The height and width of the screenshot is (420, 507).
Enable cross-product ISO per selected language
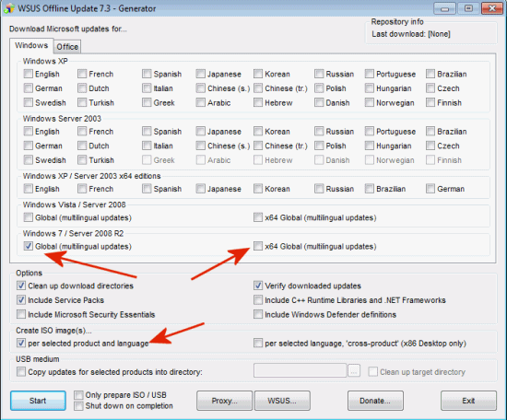(258, 343)
